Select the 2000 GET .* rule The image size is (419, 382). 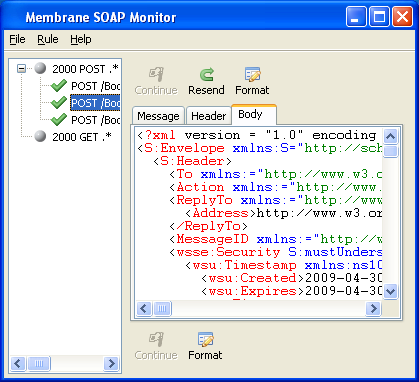(82, 137)
